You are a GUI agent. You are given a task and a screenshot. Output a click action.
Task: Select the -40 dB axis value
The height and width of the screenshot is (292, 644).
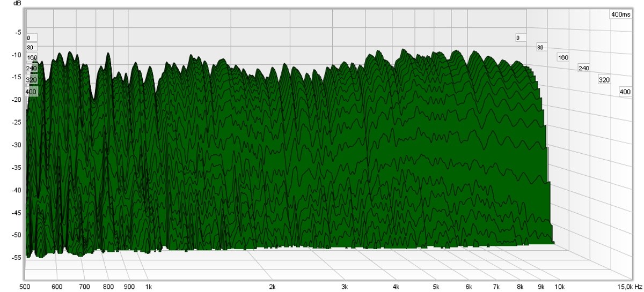click(18, 190)
